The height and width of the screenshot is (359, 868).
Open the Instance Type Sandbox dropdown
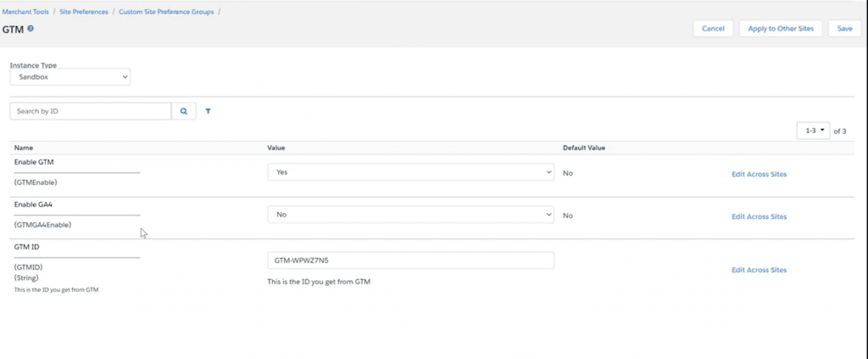tap(70, 77)
